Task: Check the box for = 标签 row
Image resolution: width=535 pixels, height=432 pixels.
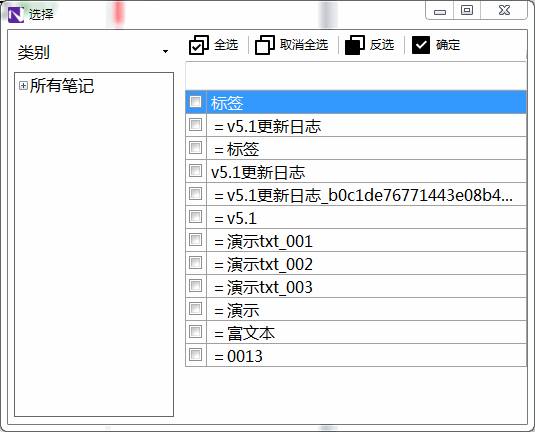Action: point(196,148)
